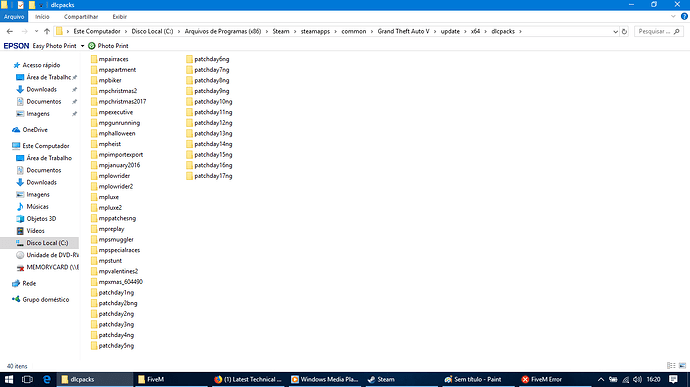
Task: Open the Easy Photo Print dropdown arrow
Action: coord(82,46)
